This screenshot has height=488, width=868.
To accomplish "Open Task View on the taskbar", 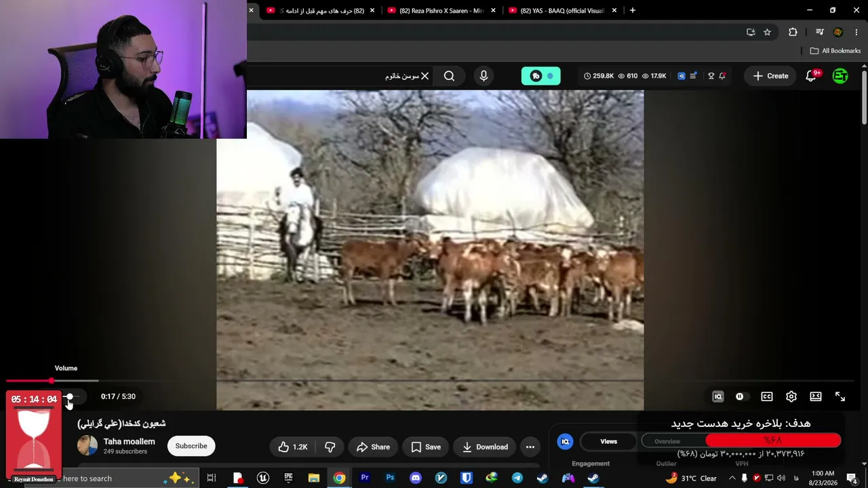I will pos(212,479).
